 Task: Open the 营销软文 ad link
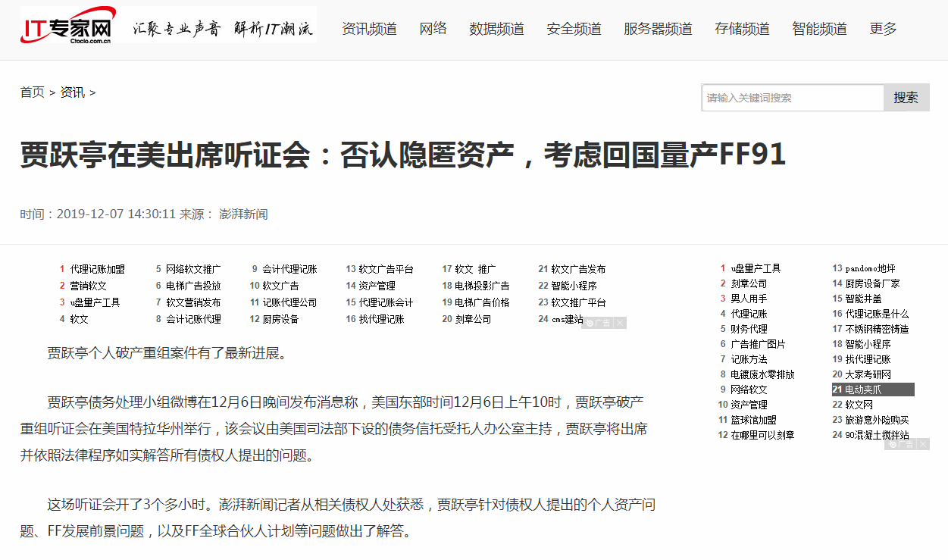89,286
